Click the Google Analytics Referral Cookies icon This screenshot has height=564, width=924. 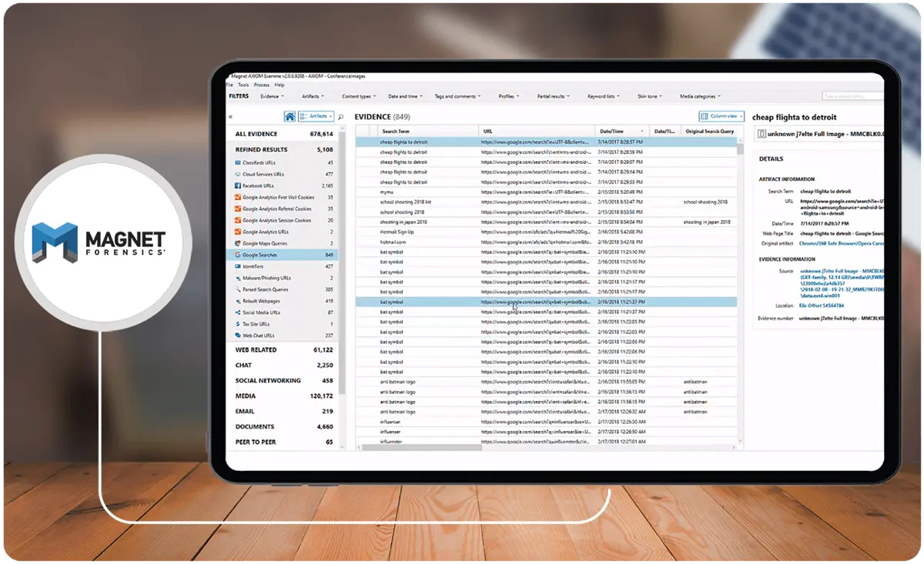238,209
